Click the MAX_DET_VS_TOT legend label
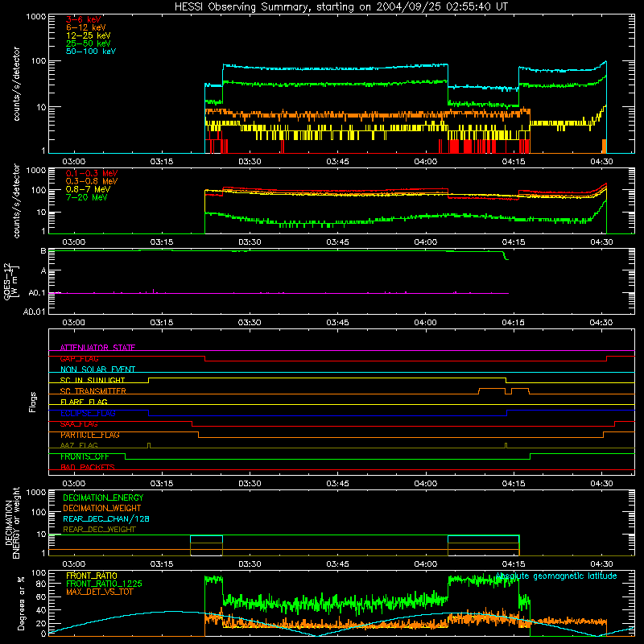The height and width of the screenshot is (644, 644). coord(99,592)
